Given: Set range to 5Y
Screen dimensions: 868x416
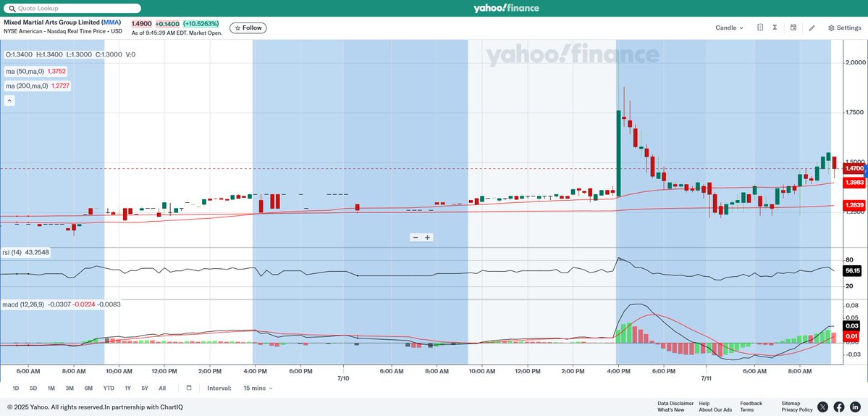Looking at the screenshot, I should (x=145, y=388).
